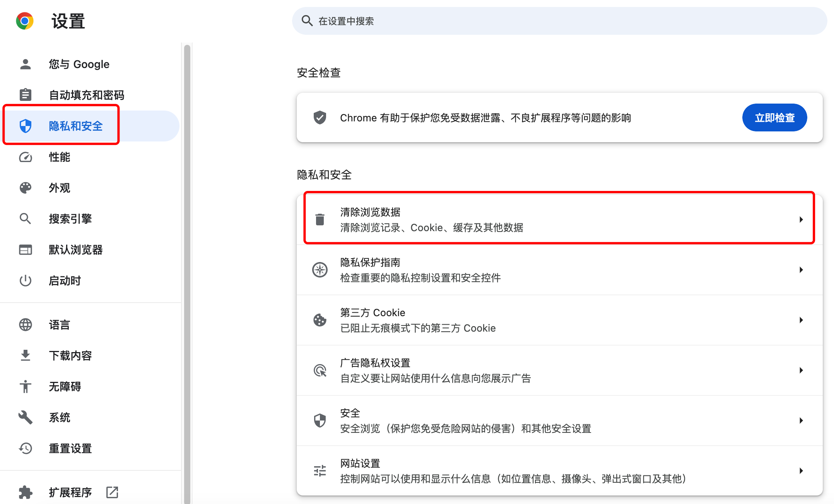834x504 pixels.
Task: Click the compass icon for 隐私保护指南
Action: (x=320, y=270)
